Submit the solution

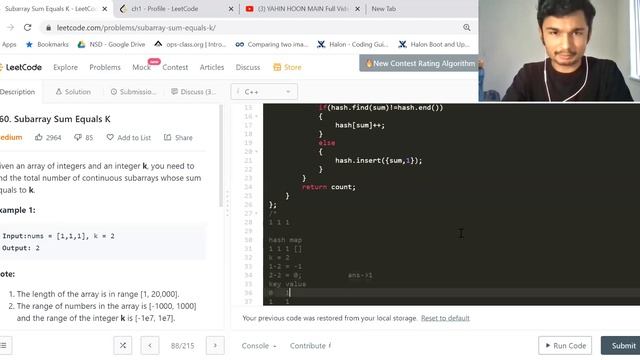[621, 346]
